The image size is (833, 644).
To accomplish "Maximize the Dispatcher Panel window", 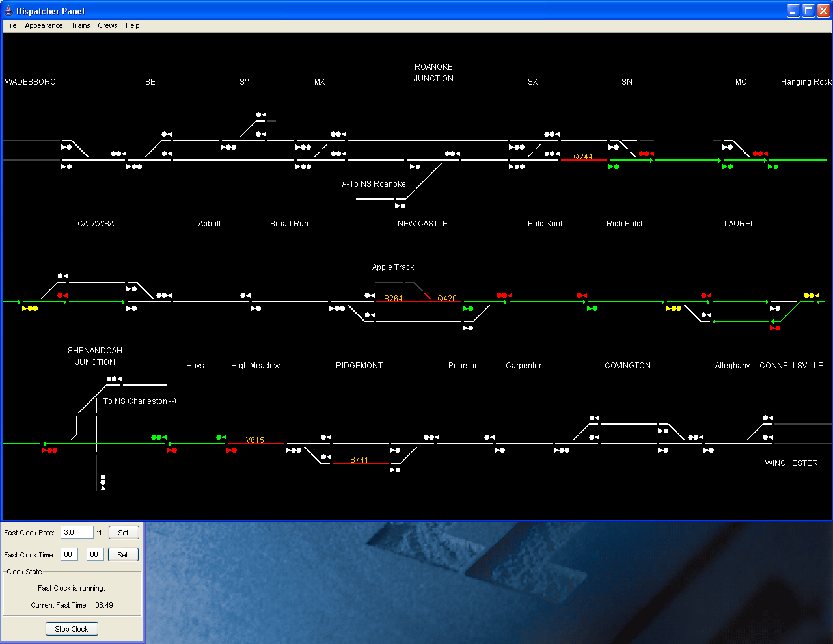I will [808, 10].
